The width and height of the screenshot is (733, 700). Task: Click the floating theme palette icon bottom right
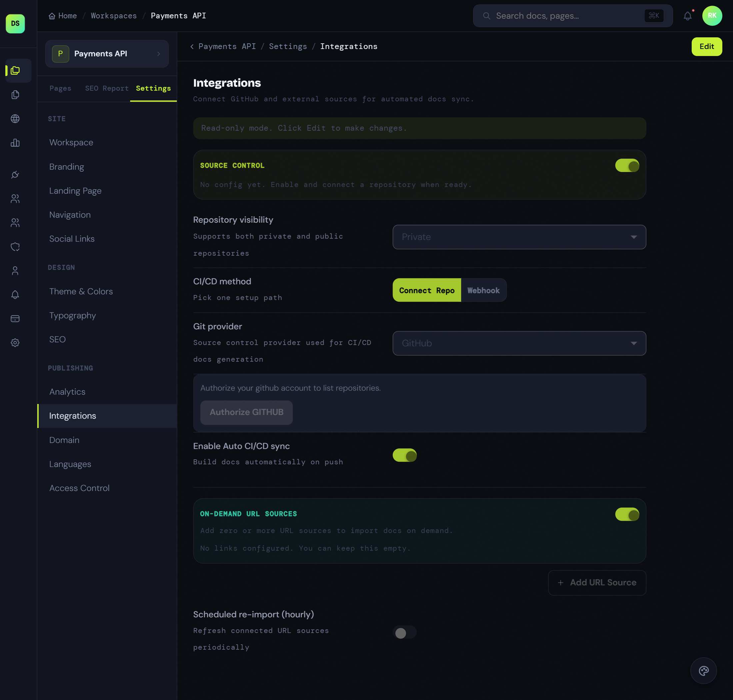704,670
